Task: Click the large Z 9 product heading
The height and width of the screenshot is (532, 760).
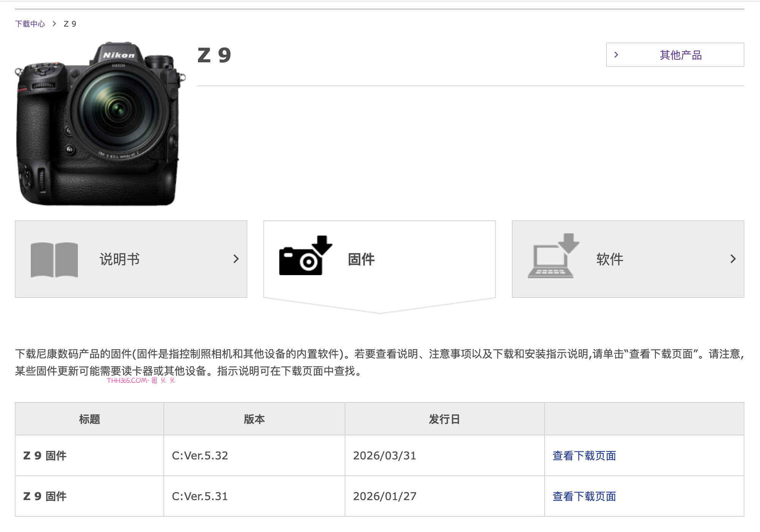Action: pyautogui.click(x=214, y=55)
